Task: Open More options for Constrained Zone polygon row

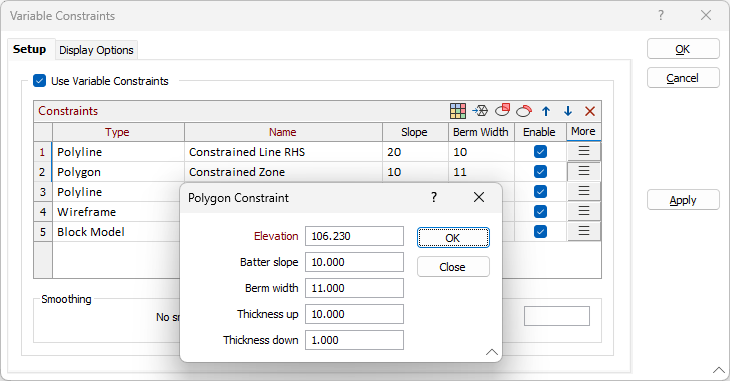Action: 584,171
